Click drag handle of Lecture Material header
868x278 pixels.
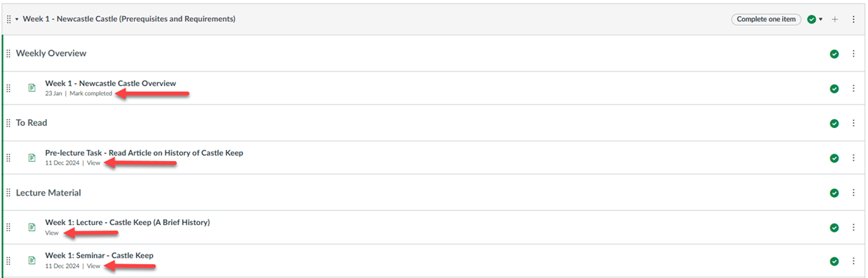(x=8, y=193)
